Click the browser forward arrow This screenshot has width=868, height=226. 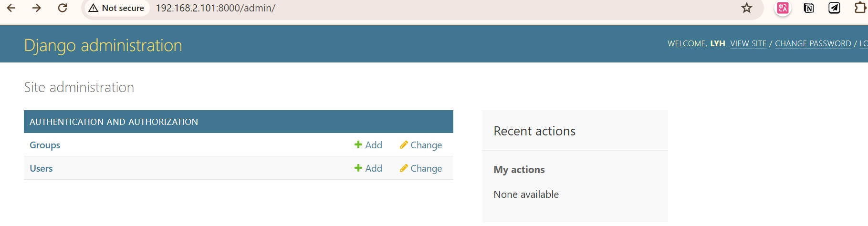coord(37,8)
